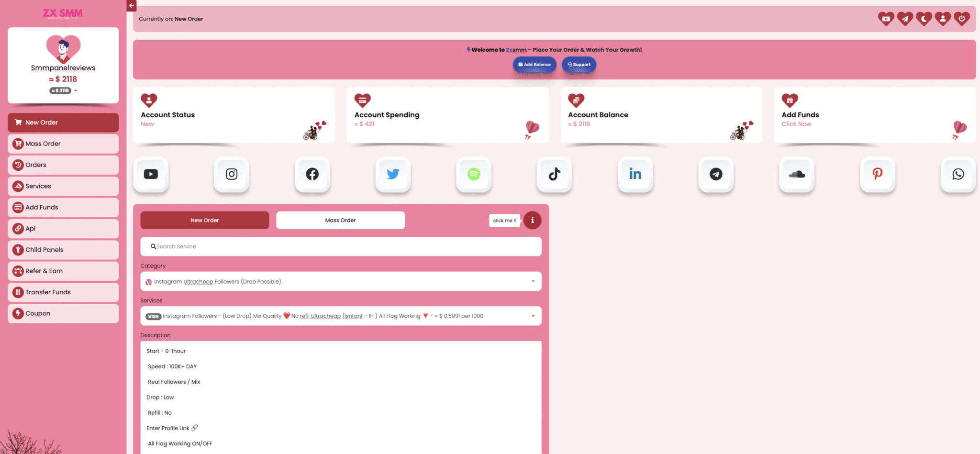Click the Pinterest platform icon
Image resolution: width=980 pixels, height=454 pixels.
coord(877,174)
